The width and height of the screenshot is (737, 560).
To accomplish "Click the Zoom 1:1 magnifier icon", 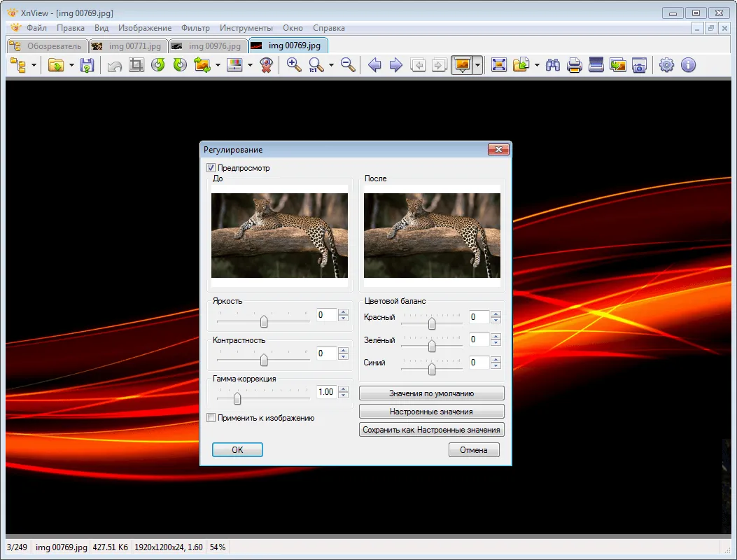I will (x=316, y=65).
